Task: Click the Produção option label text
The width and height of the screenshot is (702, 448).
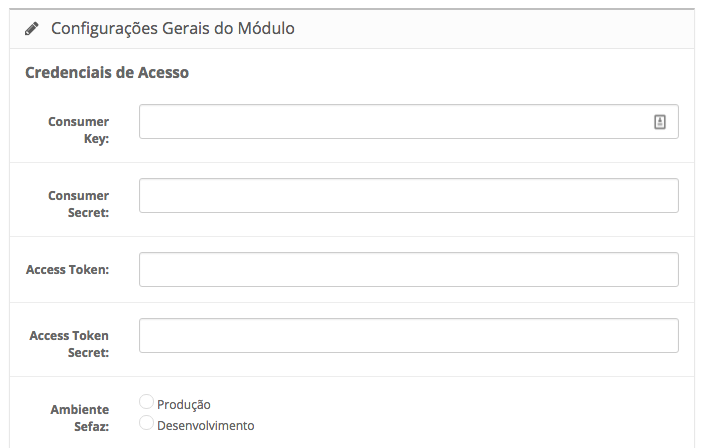Action: [x=184, y=405]
